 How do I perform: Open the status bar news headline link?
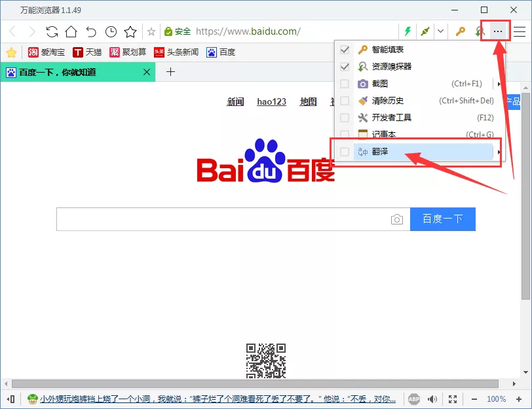click(x=218, y=399)
